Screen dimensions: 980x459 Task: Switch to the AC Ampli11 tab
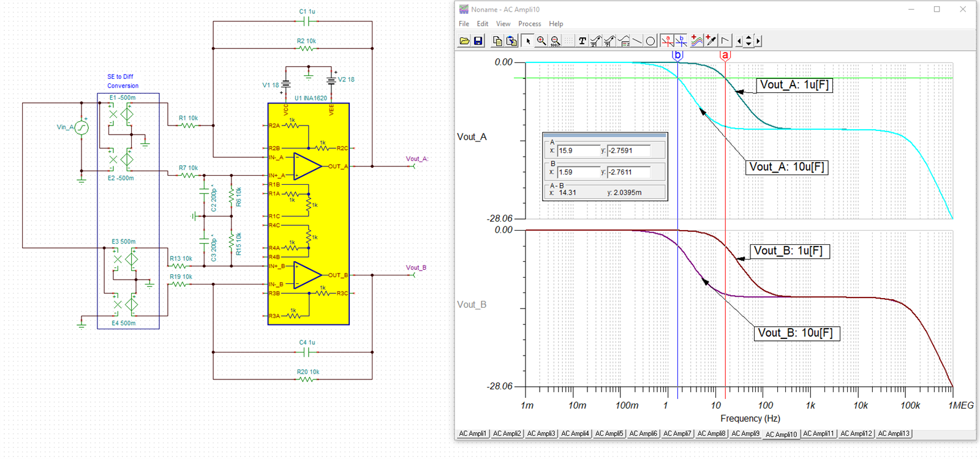coord(819,433)
